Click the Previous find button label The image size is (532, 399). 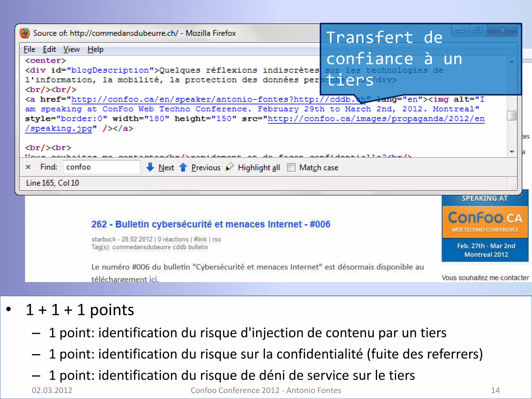coord(206,168)
